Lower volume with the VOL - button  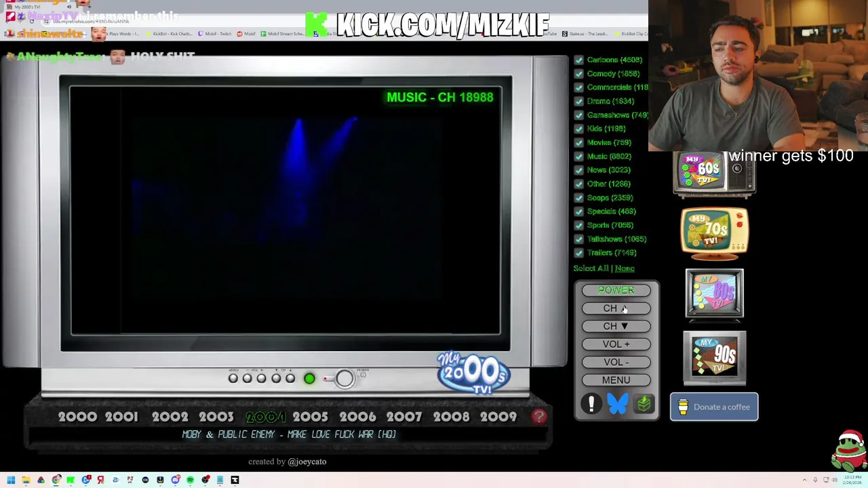(x=616, y=362)
